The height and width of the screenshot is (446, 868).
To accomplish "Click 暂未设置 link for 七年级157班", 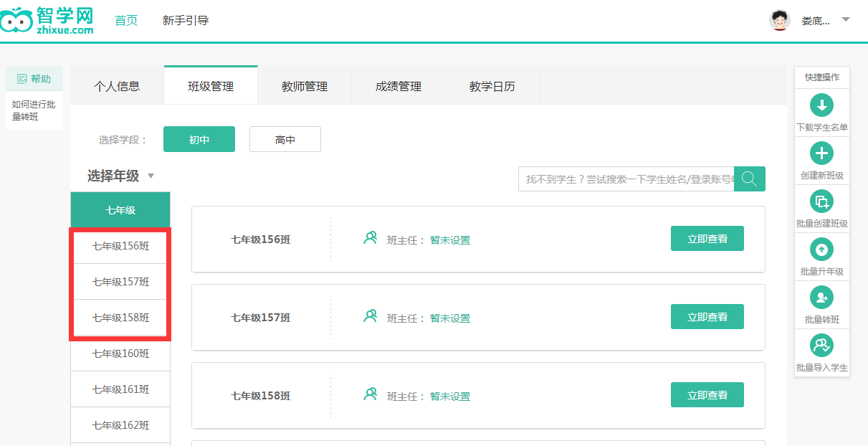I will [450, 318].
